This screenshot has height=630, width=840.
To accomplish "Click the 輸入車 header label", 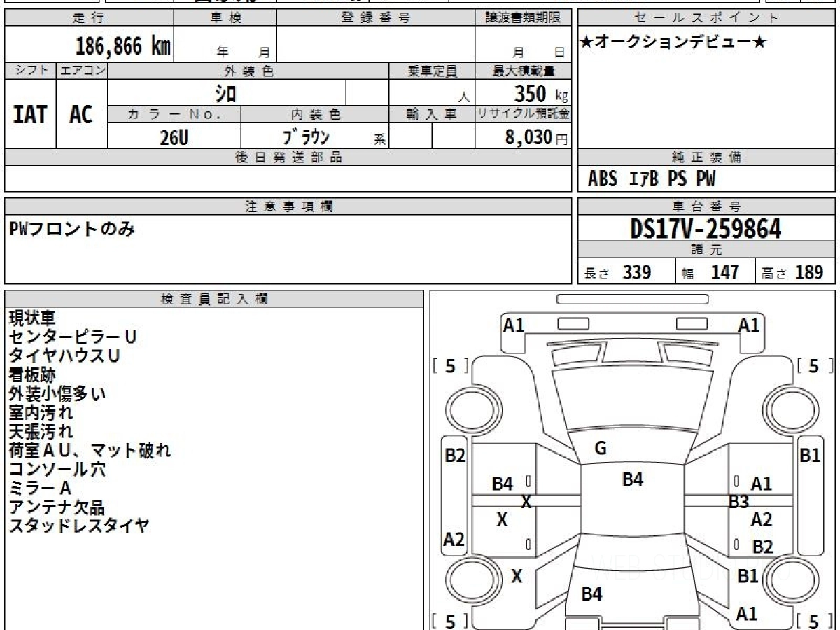I will click(432, 114).
